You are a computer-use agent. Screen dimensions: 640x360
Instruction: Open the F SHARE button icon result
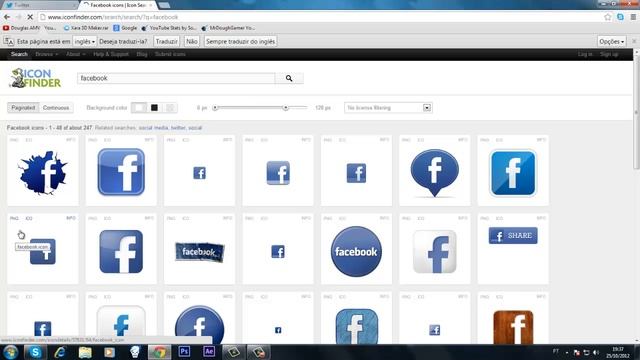(513, 236)
